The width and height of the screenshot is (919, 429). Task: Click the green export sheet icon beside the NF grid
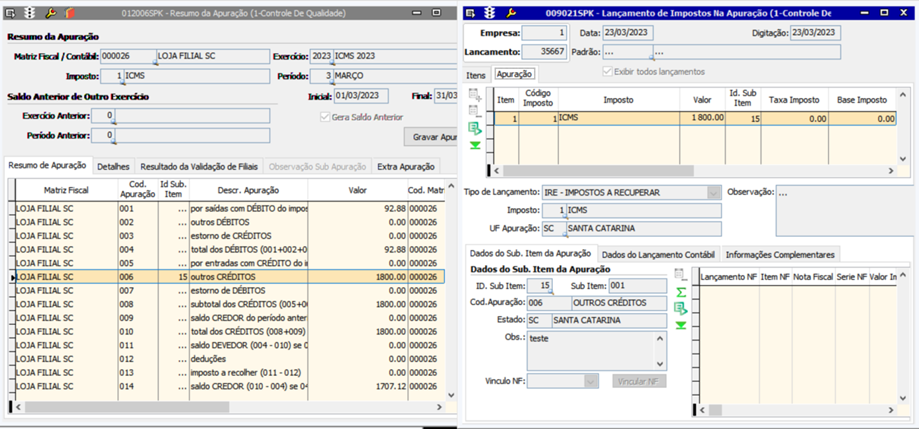tap(681, 308)
